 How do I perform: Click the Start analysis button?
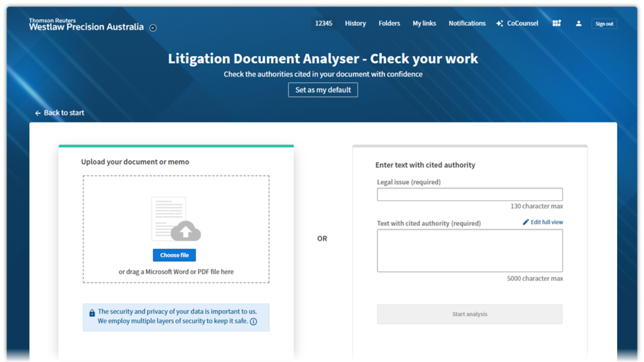click(470, 314)
